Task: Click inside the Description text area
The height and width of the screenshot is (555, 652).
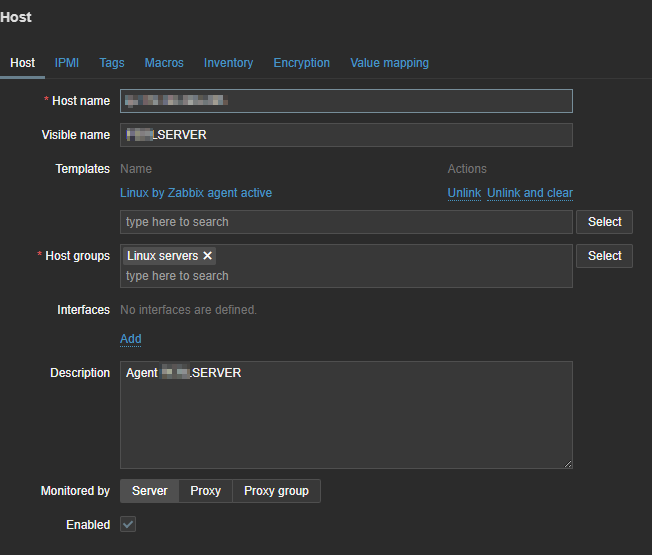Action: (x=346, y=415)
